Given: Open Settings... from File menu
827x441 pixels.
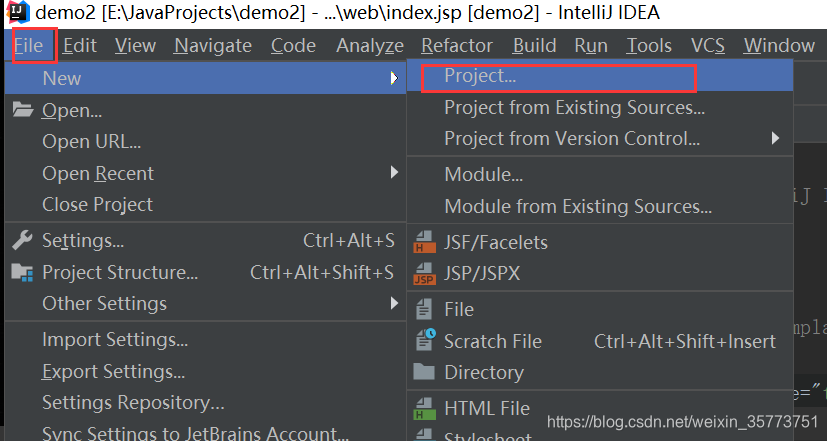Looking at the screenshot, I should 205,241.
